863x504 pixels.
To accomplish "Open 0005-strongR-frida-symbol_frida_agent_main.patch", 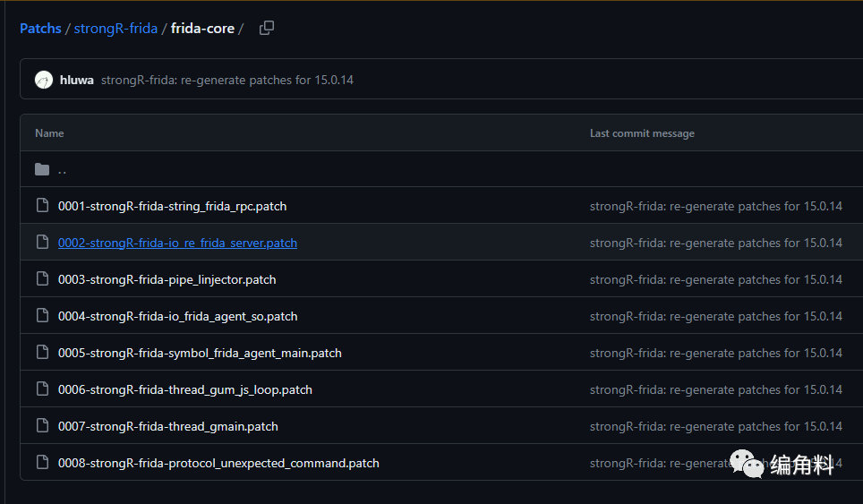I will (x=200, y=354).
